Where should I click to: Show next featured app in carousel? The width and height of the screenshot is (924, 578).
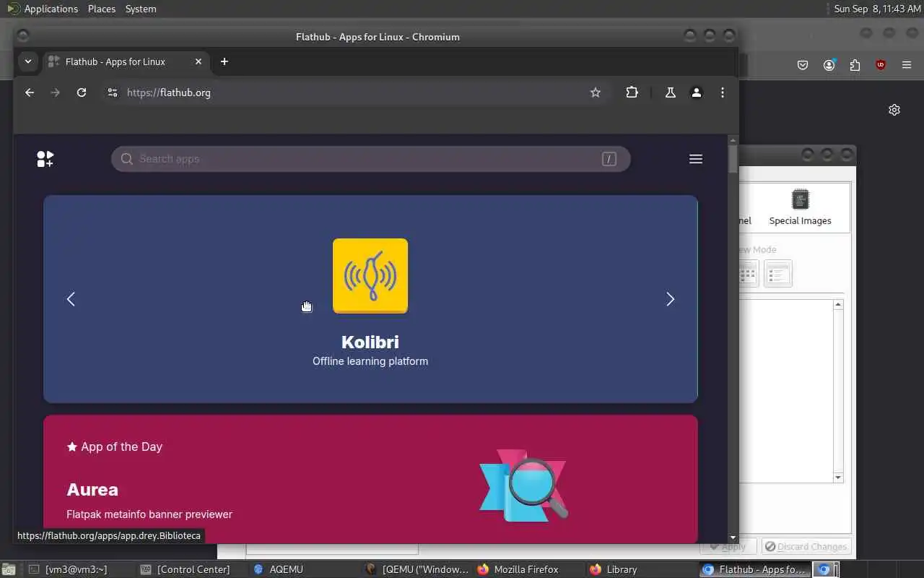[x=670, y=299]
